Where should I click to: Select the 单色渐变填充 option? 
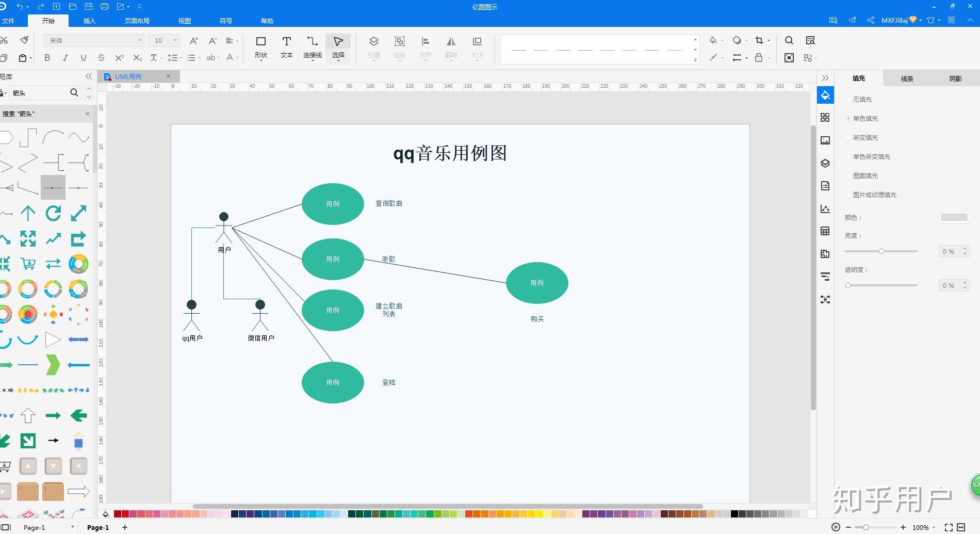(x=868, y=156)
